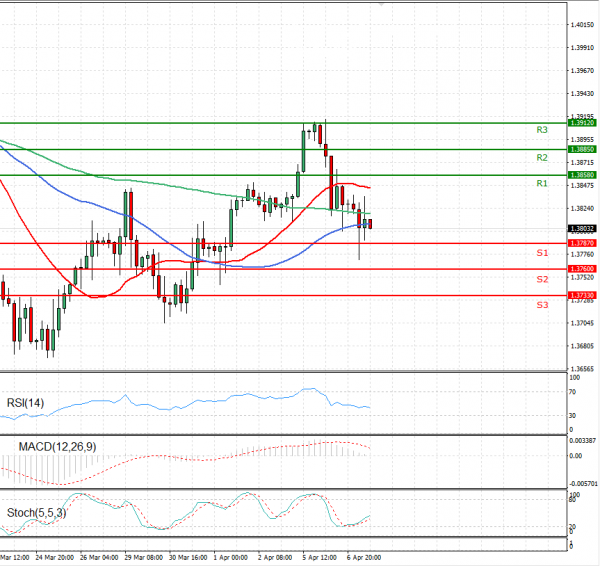The image size is (600, 566).
Task: Select the 1.37600 support price tag
Action: click(x=582, y=269)
